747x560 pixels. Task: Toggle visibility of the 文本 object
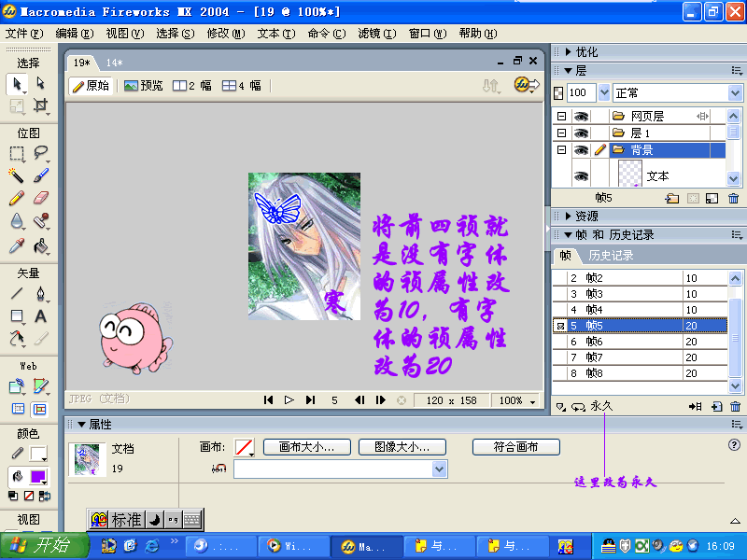tap(581, 176)
